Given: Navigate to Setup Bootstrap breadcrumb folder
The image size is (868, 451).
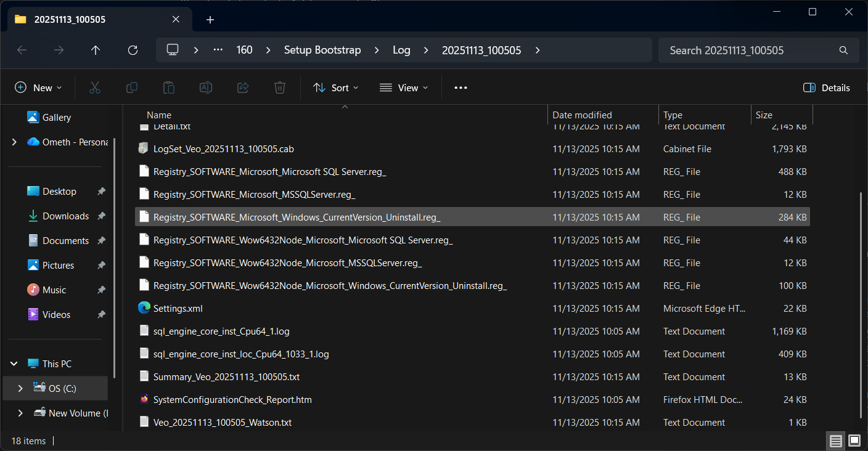Looking at the screenshot, I should coord(322,50).
